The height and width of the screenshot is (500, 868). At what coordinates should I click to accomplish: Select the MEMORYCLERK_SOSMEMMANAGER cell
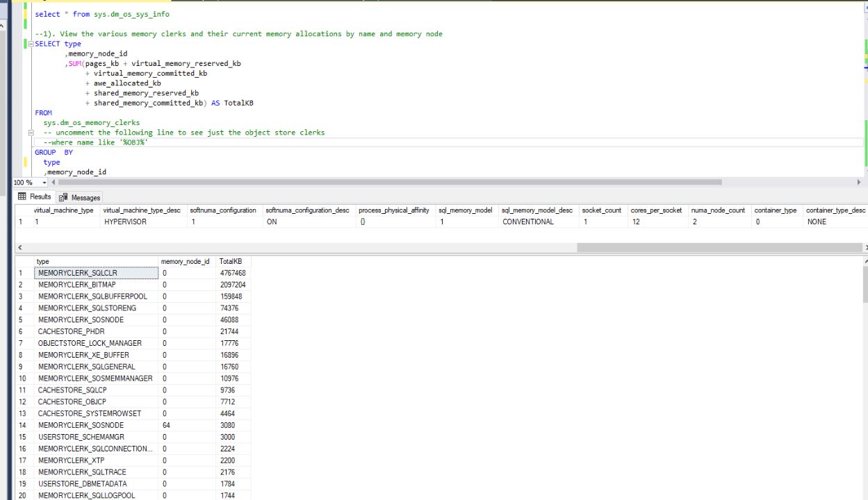95,378
